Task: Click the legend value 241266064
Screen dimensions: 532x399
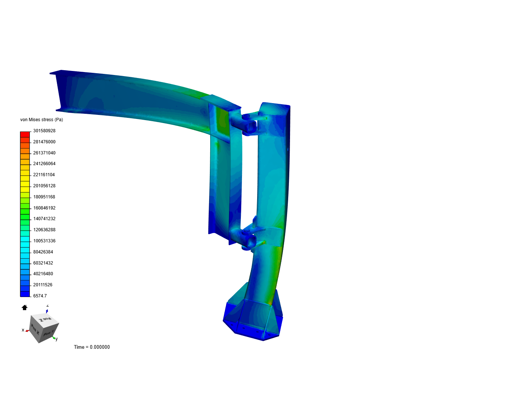Action: (x=44, y=164)
